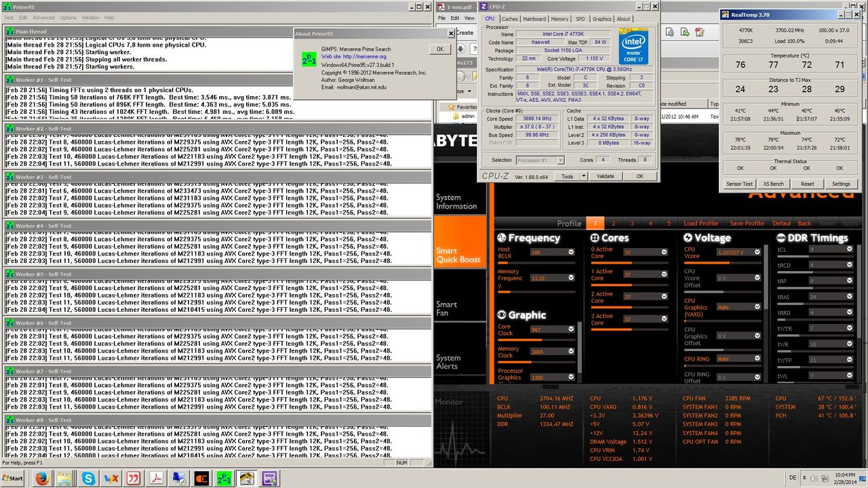Viewport: 868px width, 488px height.
Task: Open Skype from the taskbar
Action: pyautogui.click(x=88, y=478)
